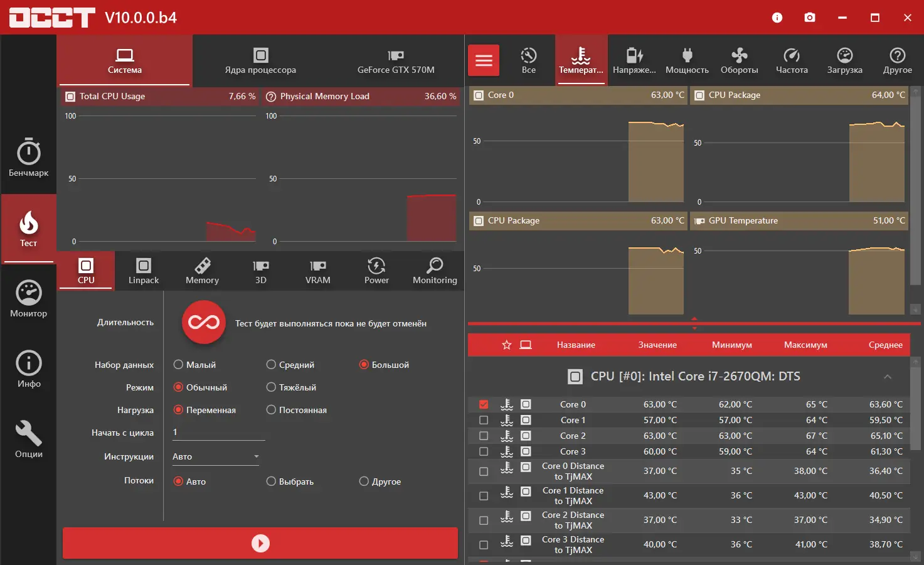Start the test with the play button
The height and width of the screenshot is (565, 924).
[x=260, y=543]
